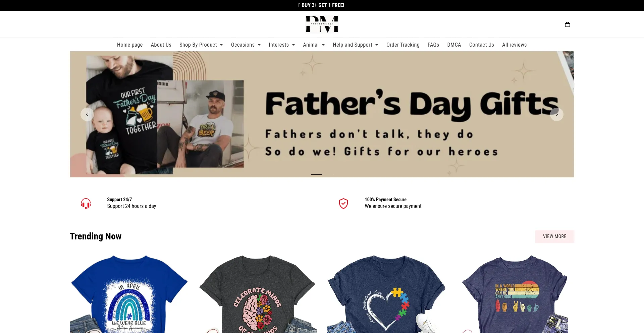This screenshot has width=644, height=333.
Task: Click the shield secure payment icon
Action: click(343, 203)
